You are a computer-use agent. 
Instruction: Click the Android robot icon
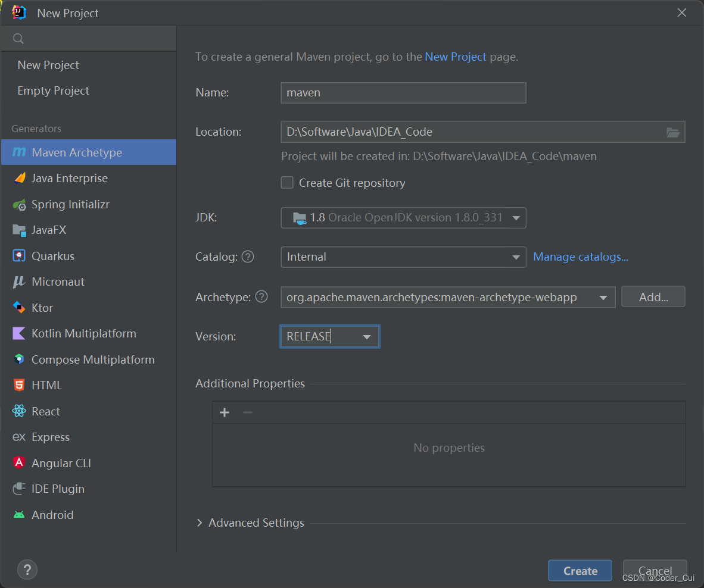click(x=19, y=514)
